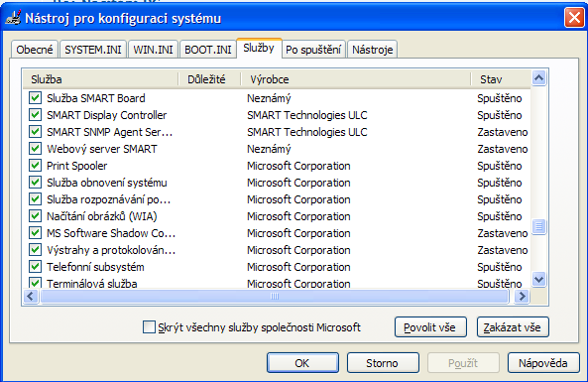
Task: Close the Nástroj pro konfiguraci systému window
Action: [574, 18]
